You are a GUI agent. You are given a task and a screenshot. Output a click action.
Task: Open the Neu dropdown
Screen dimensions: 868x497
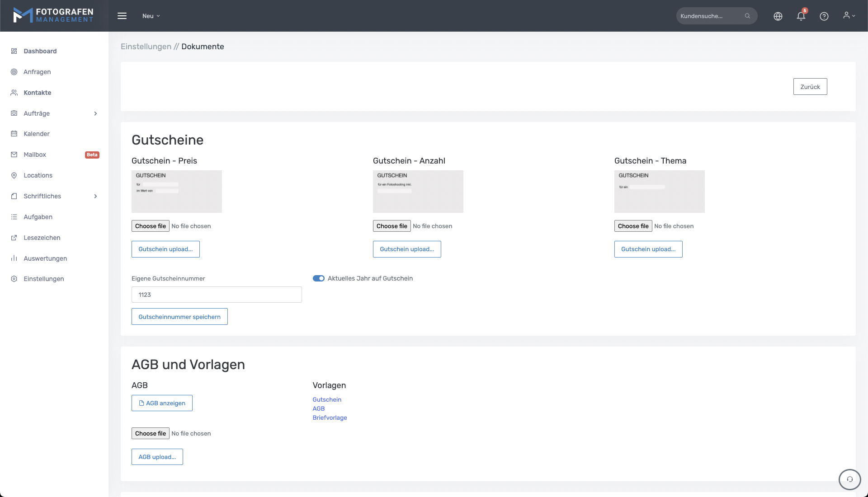[x=151, y=16]
